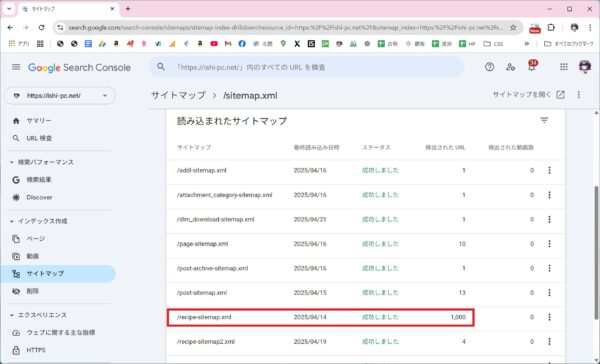600x364 pixels.
Task: Open the すべてのブックマーク folder
Action: pyautogui.click(x=569, y=44)
